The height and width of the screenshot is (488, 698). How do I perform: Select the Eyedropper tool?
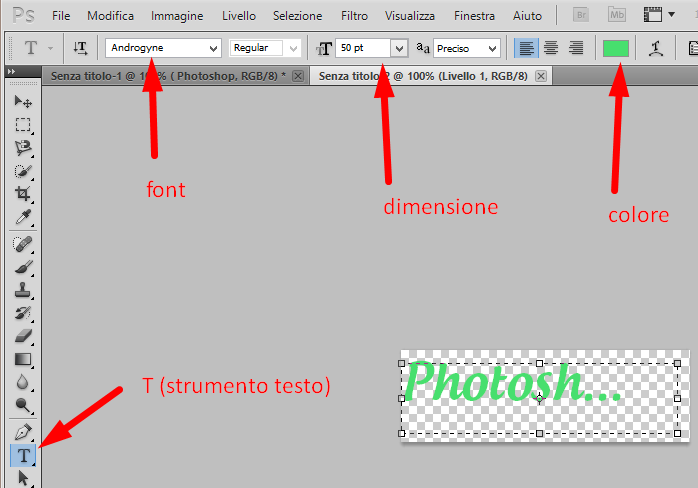pyautogui.click(x=23, y=217)
